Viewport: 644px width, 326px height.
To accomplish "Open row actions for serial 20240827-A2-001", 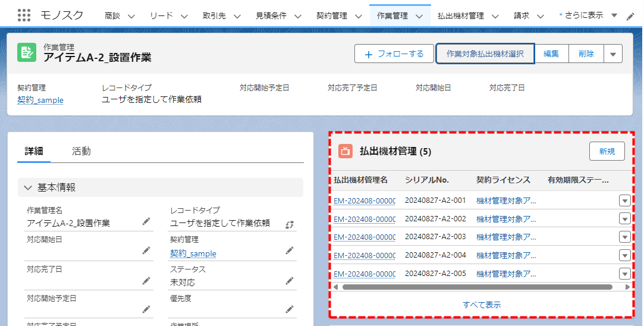I will [624, 200].
